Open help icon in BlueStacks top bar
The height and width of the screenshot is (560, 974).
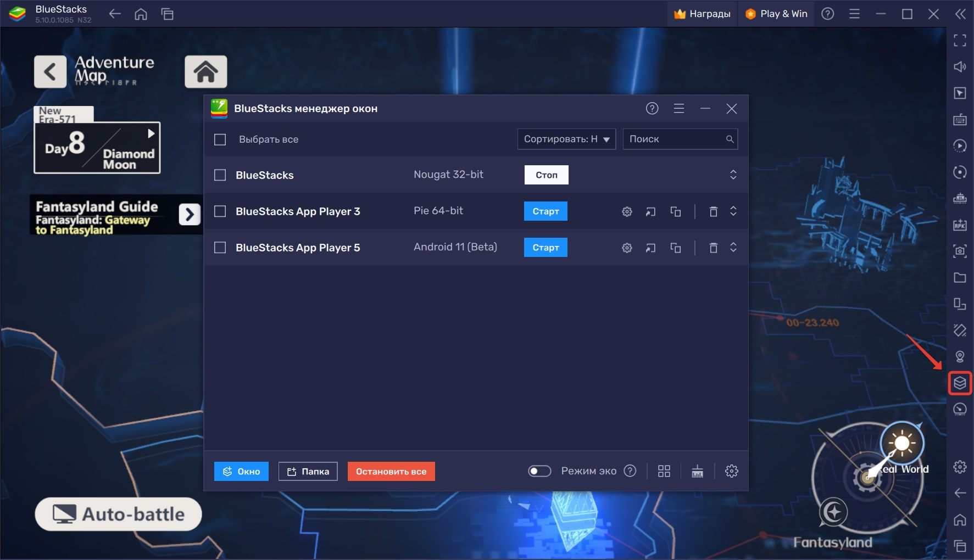[x=827, y=14]
